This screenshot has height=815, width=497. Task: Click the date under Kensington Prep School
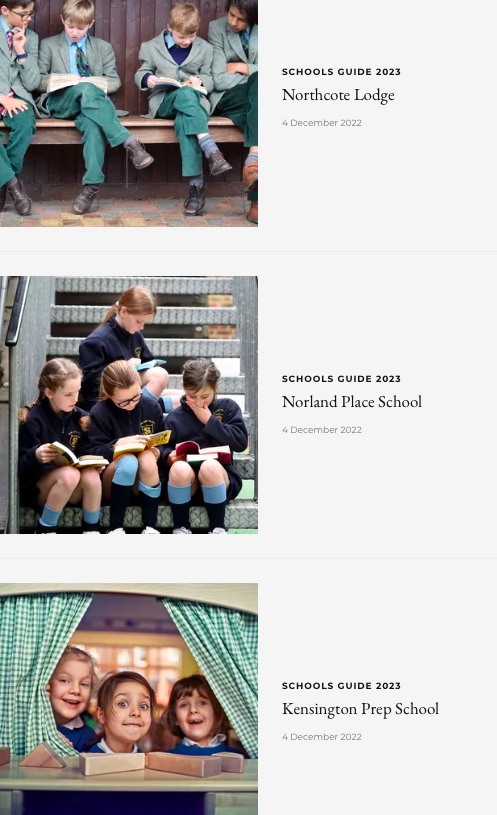click(x=322, y=737)
